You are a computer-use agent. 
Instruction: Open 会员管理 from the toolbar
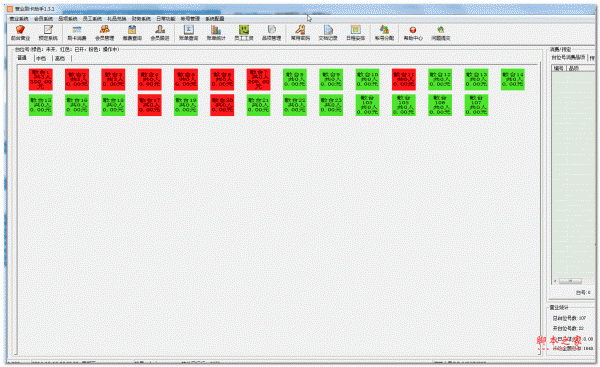pyautogui.click(x=104, y=33)
